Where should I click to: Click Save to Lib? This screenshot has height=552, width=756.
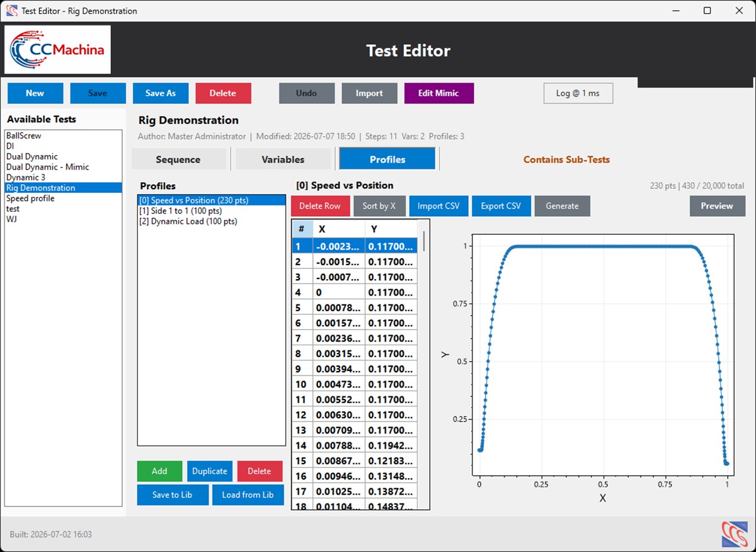[173, 495]
